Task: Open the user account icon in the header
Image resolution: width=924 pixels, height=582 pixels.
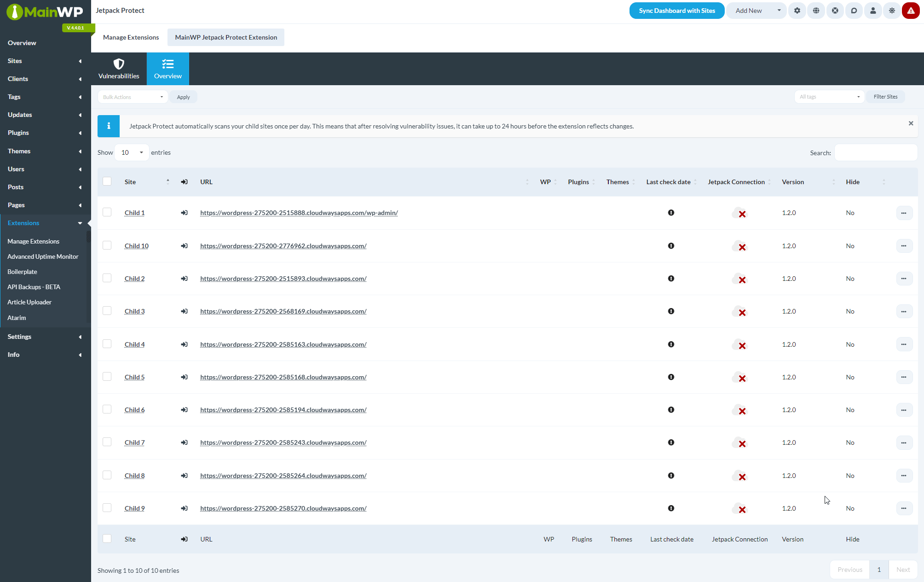Action: point(873,10)
